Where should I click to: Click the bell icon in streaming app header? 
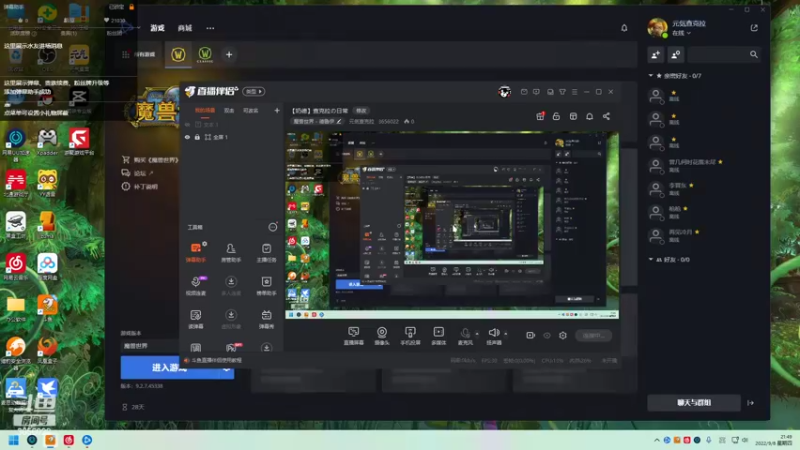[589, 116]
